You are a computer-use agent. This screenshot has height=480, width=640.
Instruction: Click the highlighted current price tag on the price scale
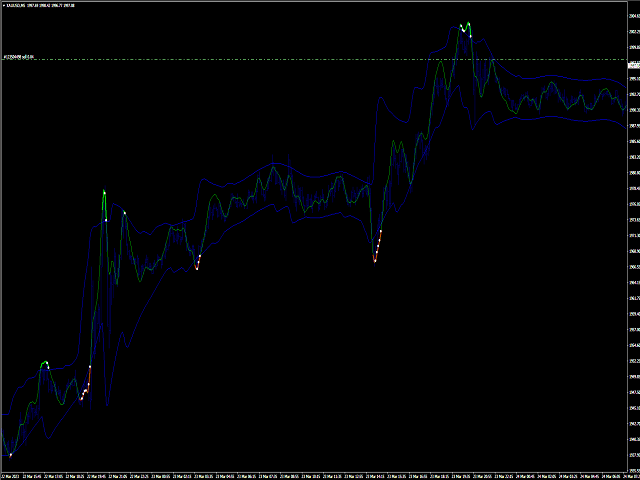(633, 64)
